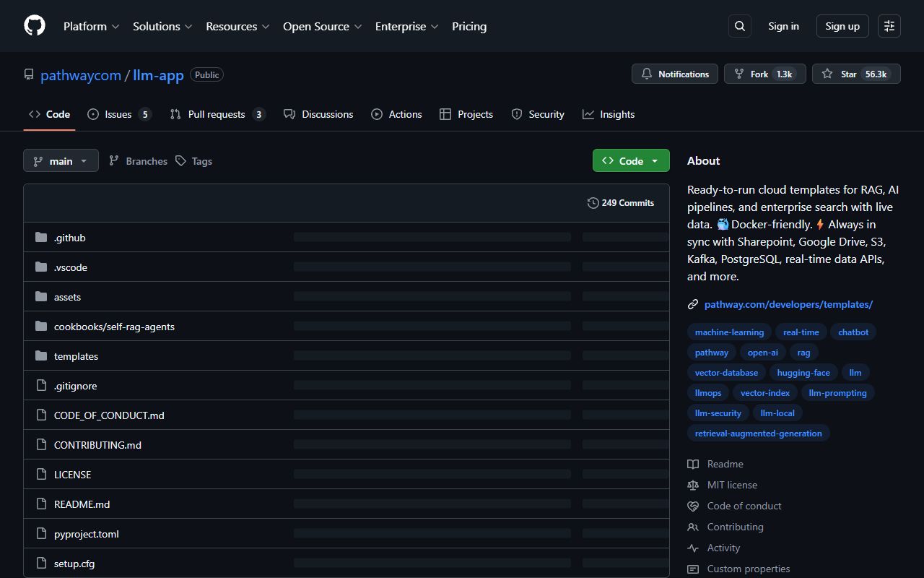Viewport: 924px width, 578px height.
Task: Star the llm-app repository
Action: [x=856, y=74]
